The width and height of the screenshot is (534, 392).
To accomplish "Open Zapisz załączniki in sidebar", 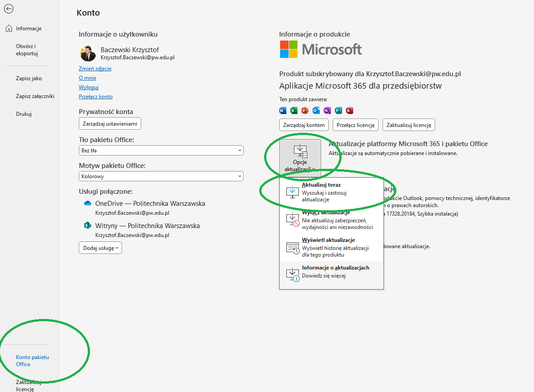I will (x=35, y=96).
